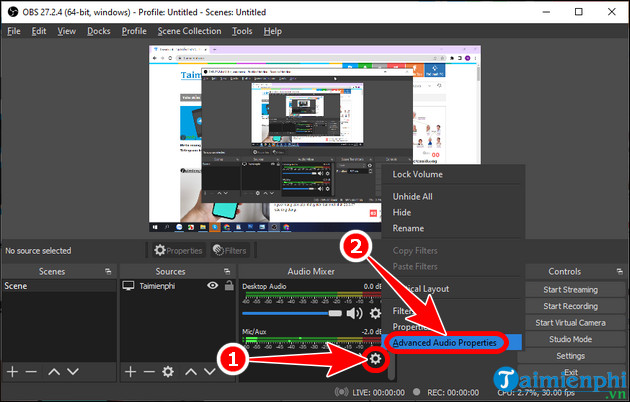This screenshot has height=402, width=630.
Task: Click Start Virtual Camera button
Action: pyautogui.click(x=570, y=322)
